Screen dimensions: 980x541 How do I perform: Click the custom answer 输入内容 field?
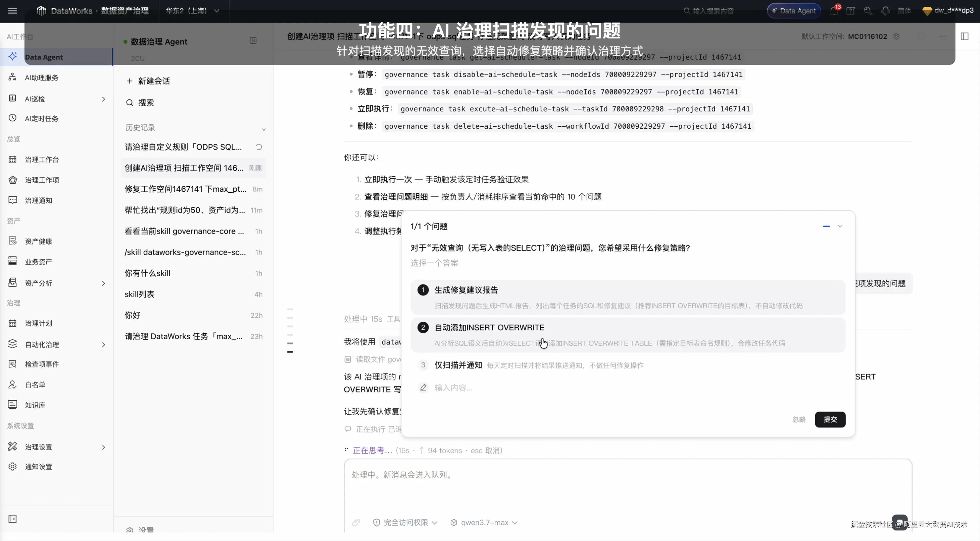pyautogui.click(x=628, y=388)
